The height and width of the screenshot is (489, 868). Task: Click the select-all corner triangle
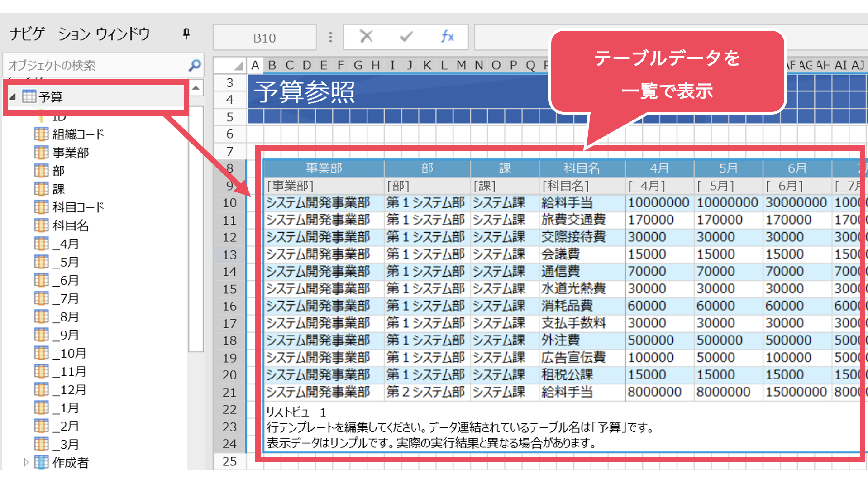(x=238, y=66)
